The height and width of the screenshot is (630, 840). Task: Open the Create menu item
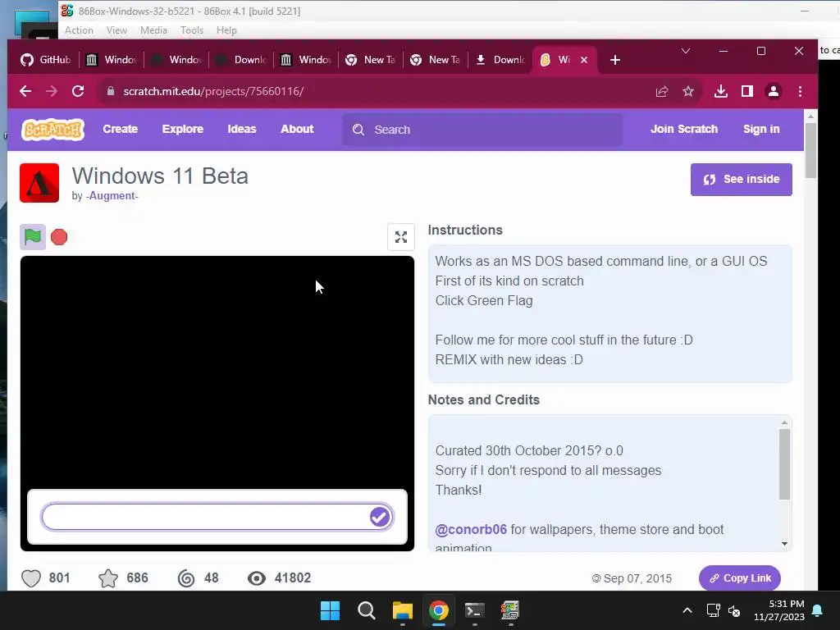[x=120, y=129]
